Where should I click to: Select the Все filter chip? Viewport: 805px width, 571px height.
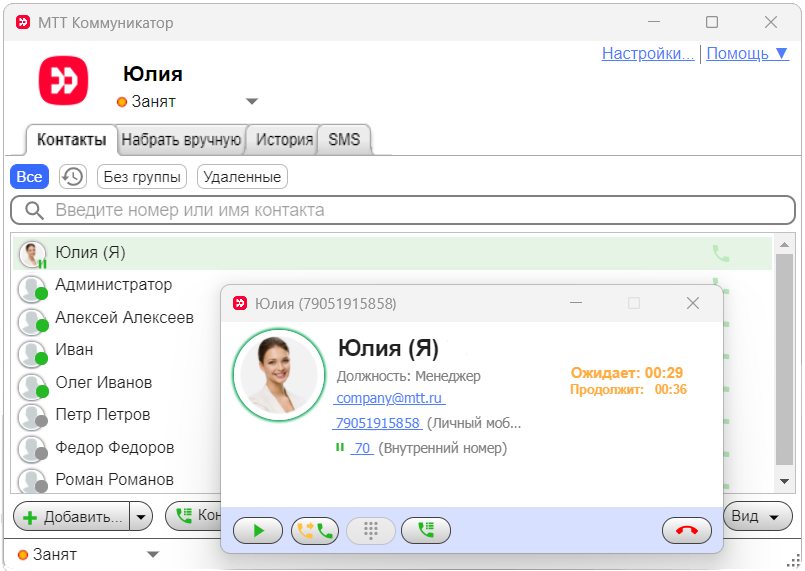(x=30, y=177)
